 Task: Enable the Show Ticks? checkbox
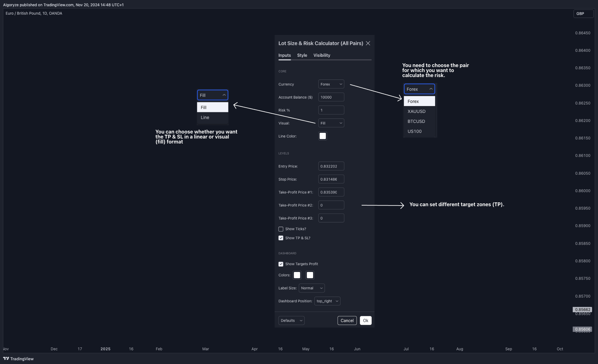coord(281,229)
